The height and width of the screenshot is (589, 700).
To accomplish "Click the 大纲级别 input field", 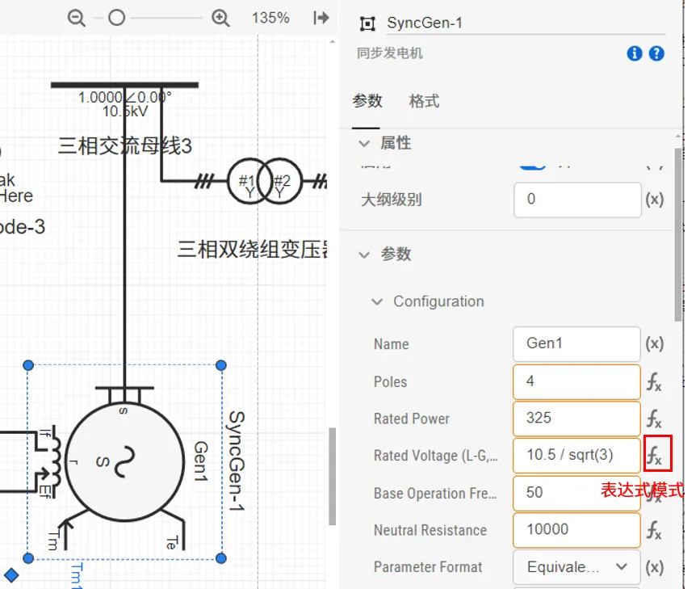I will (577, 199).
